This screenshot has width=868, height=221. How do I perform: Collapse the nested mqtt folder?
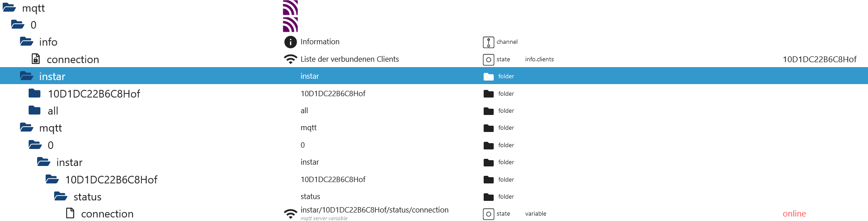coord(26,127)
